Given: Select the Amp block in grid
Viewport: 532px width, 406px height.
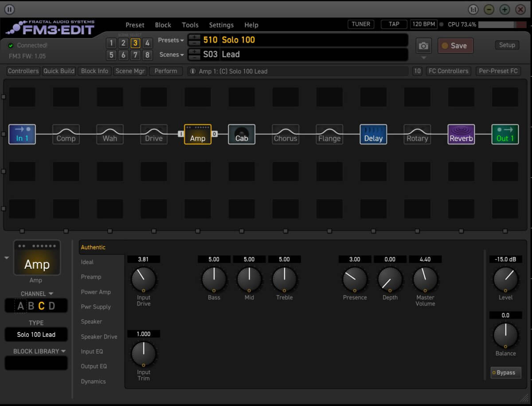Looking at the screenshot, I should 198,134.
